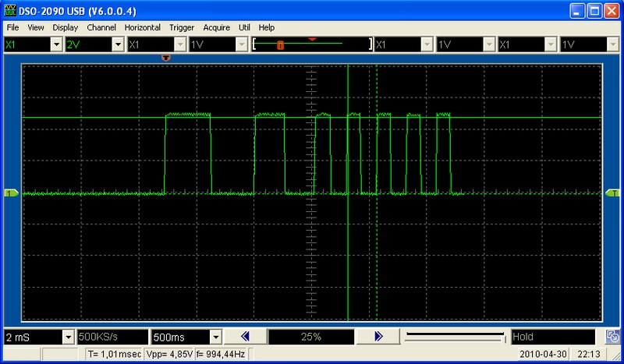Click the icon at bottom-right corner

click(x=612, y=337)
